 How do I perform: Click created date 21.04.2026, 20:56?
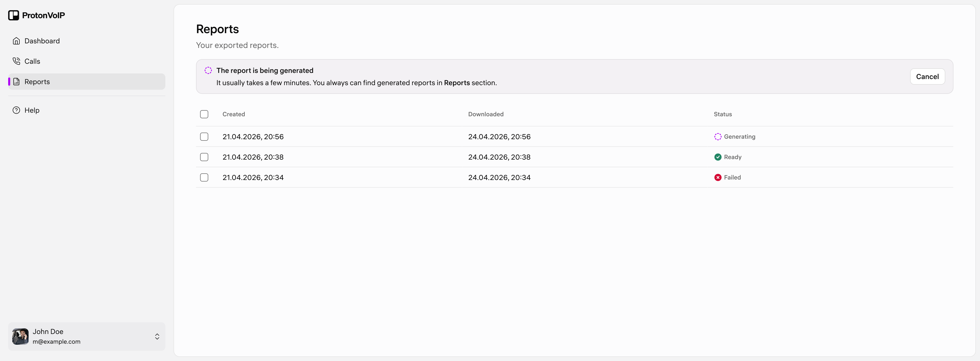click(x=253, y=137)
